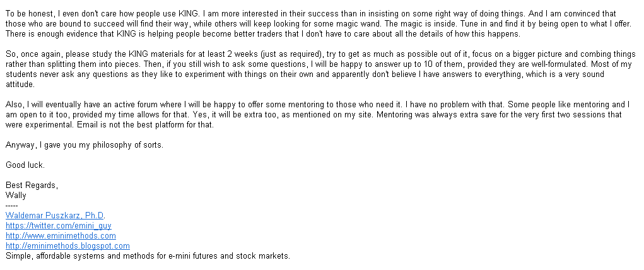Open the eminimethods.blogspot.com blog link
644x270 pixels.
[67, 246]
